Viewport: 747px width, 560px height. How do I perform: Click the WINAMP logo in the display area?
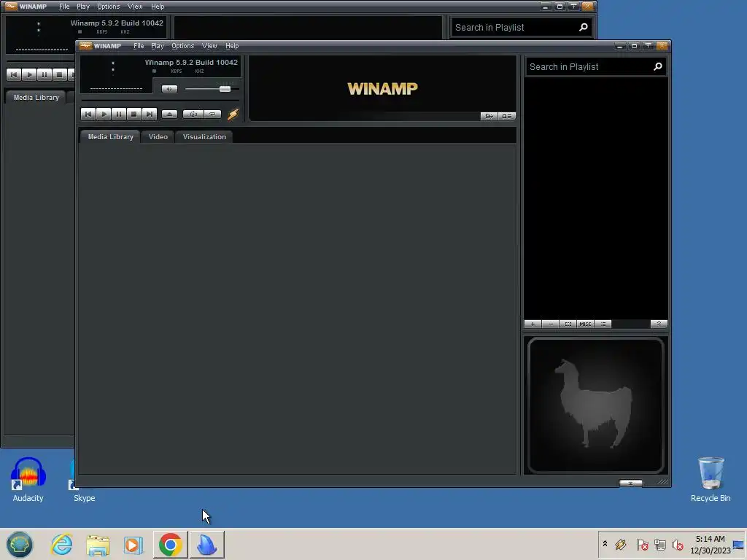[x=382, y=88]
